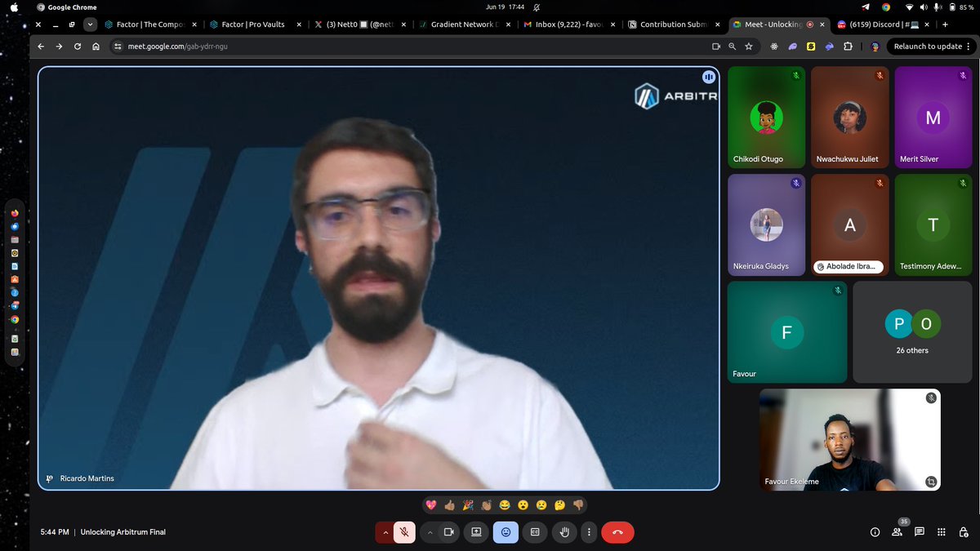
Task: Unmute the microphone in Meet controls
Action: [403, 532]
